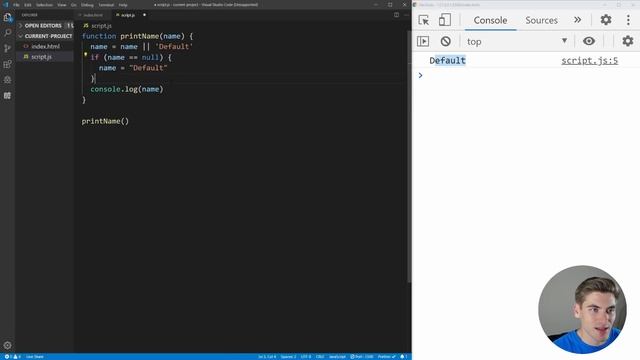Click the Spaces indentation status item
The width and height of the screenshot is (640, 360).
point(288,357)
